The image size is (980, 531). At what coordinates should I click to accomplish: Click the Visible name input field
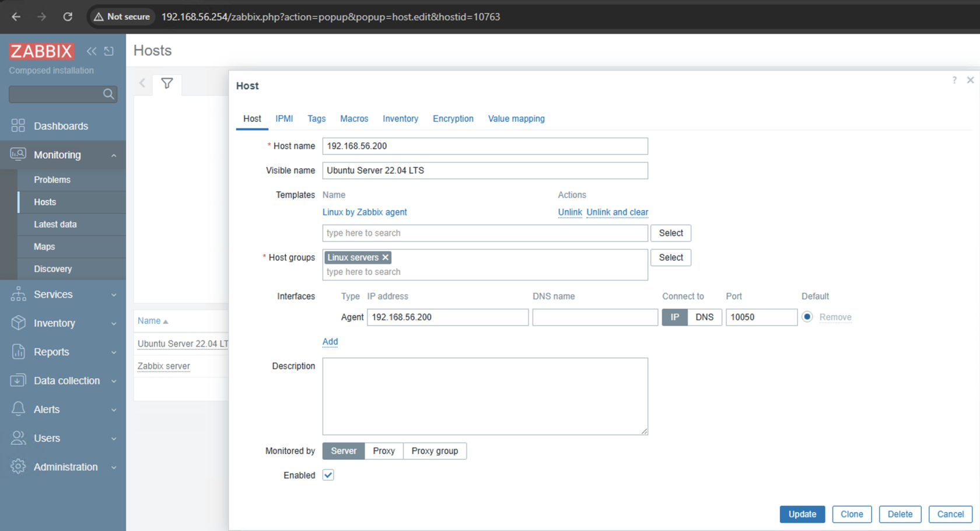[x=485, y=170]
